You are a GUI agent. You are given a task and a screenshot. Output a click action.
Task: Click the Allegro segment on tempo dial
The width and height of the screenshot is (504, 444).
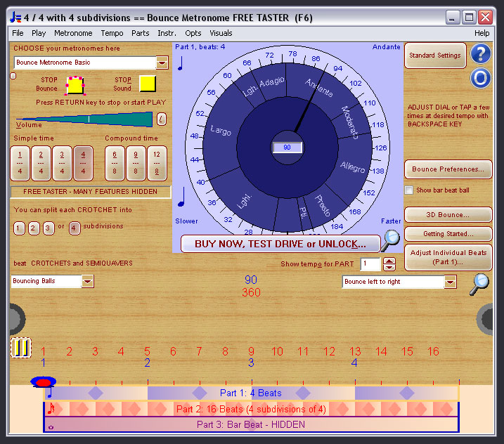tap(353, 167)
